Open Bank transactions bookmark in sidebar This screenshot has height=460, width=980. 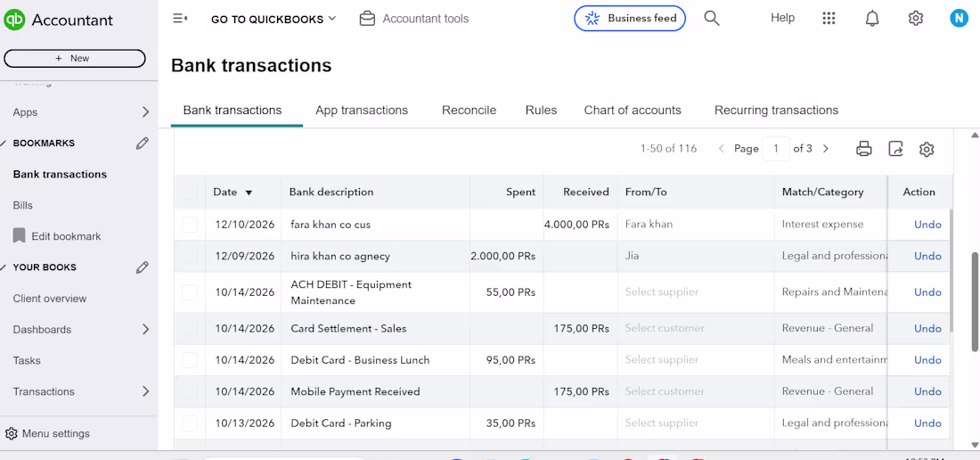(60, 175)
